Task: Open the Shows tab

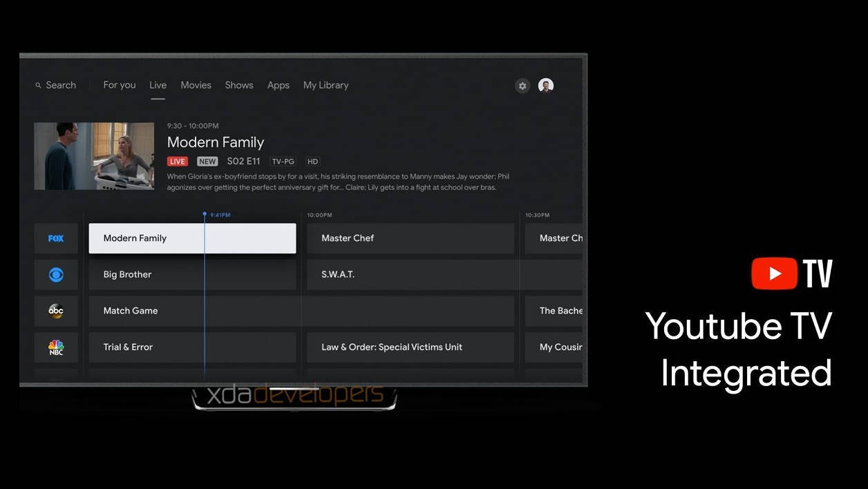Action: click(x=239, y=85)
